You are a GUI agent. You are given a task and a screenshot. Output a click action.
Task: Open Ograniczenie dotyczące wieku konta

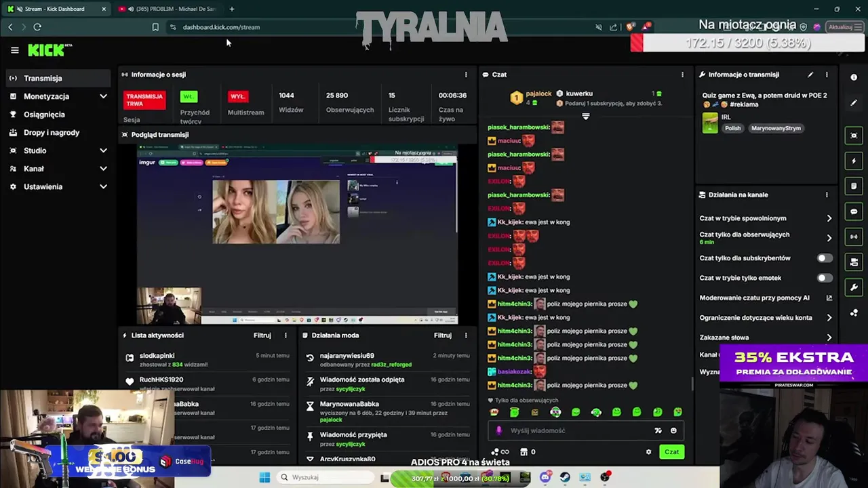pyautogui.click(x=766, y=317)
